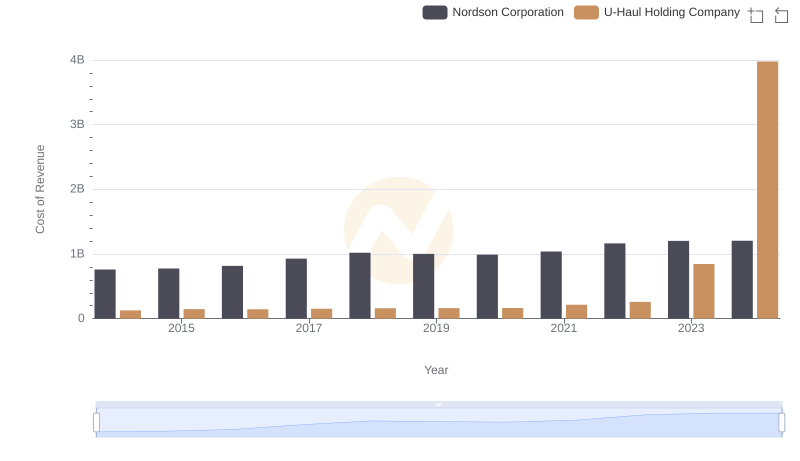The height and width of the screenshot is (461, 800).
Task: Click the 2019 x-axis label
Action: tap(436, 328)
